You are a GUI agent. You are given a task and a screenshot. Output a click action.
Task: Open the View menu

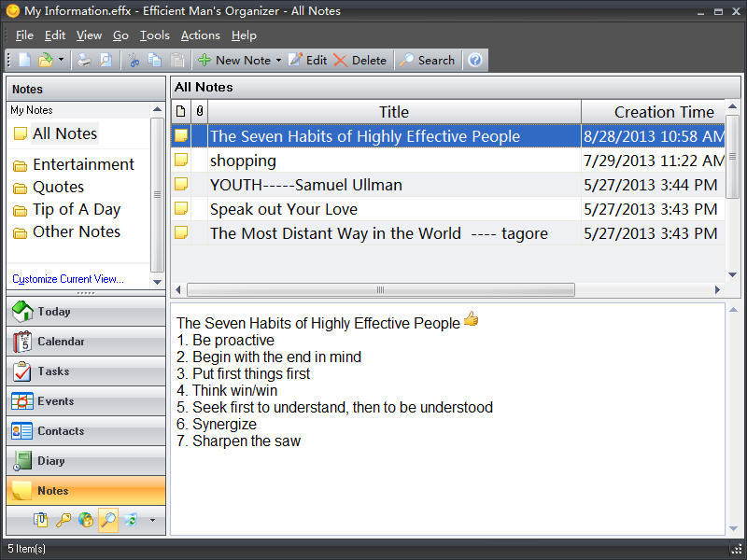(x=89, y=35)
